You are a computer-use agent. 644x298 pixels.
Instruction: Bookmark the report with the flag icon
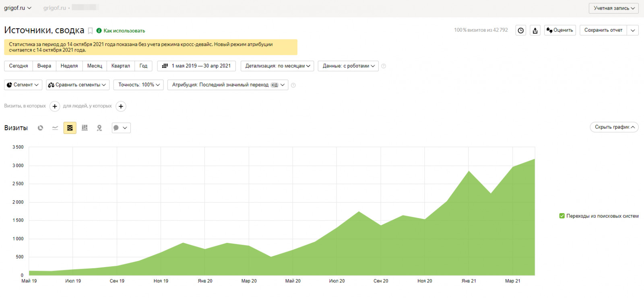pyautogui.click(x=91, y=31)
